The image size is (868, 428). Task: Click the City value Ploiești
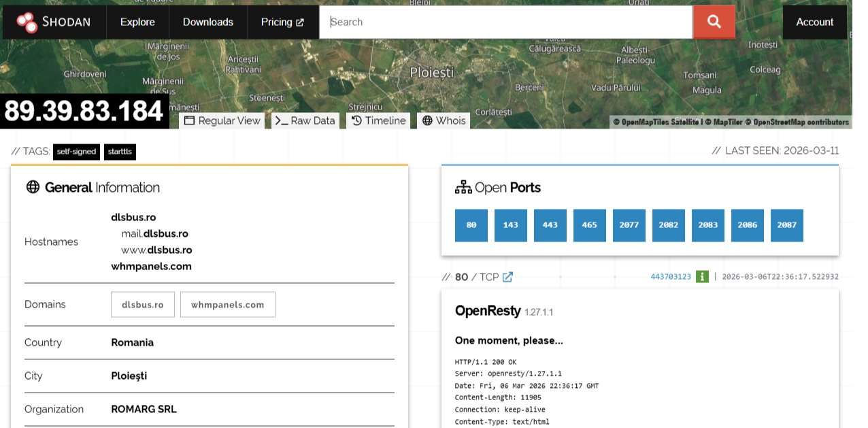pos(129,376)
